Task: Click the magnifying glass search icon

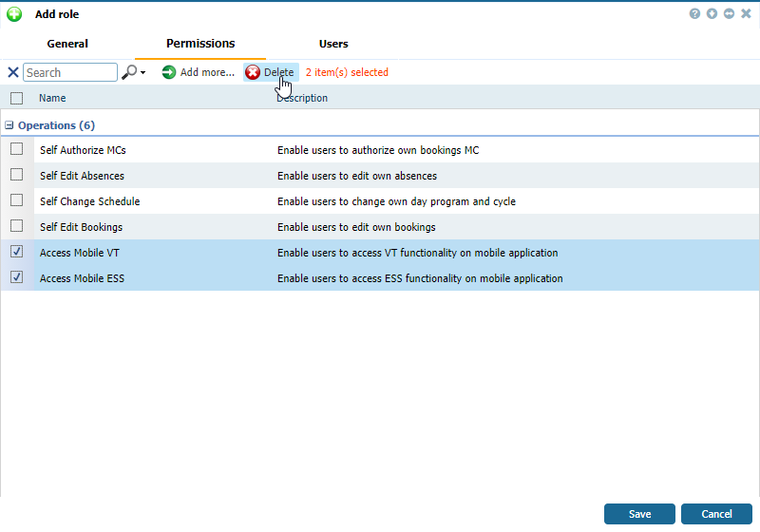Action: (x=129, y=72)
